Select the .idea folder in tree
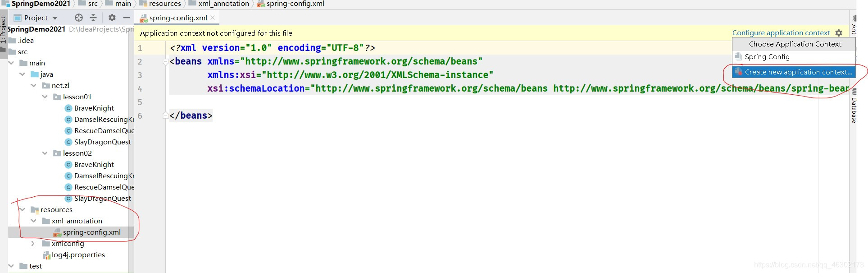868x273 pixels. coord(26,41)
